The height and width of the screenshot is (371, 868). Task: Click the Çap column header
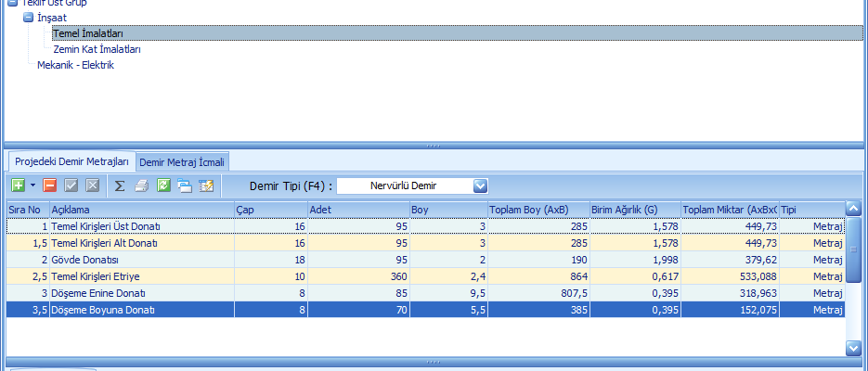tap(269, 210)
